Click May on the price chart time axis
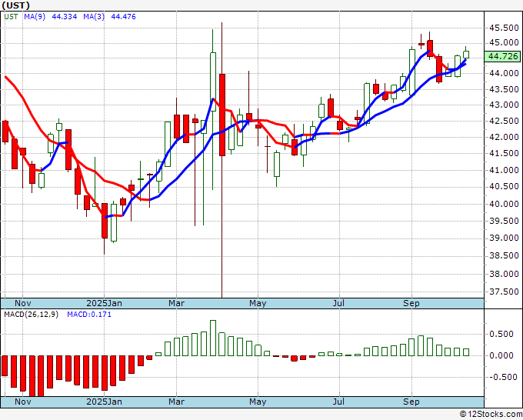 pos(258,303)
